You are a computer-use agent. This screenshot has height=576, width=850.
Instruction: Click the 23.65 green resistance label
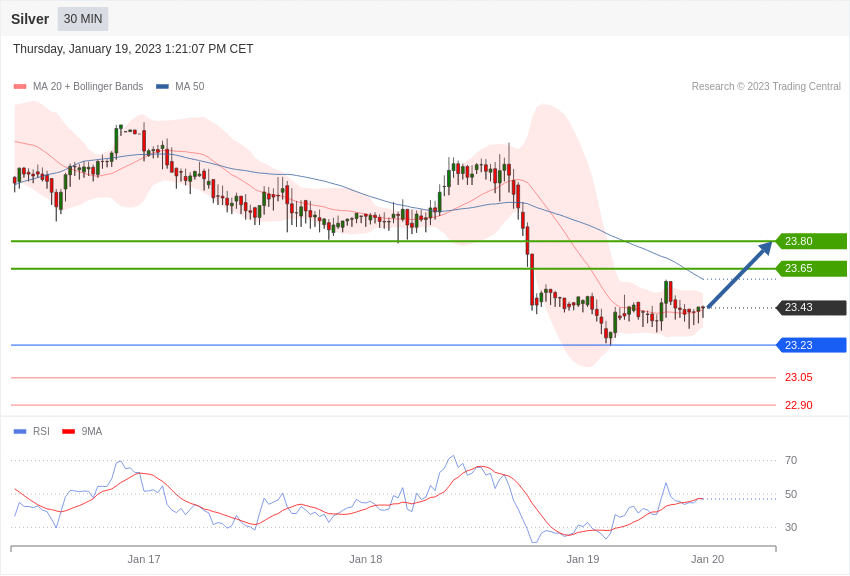(812, 268)
